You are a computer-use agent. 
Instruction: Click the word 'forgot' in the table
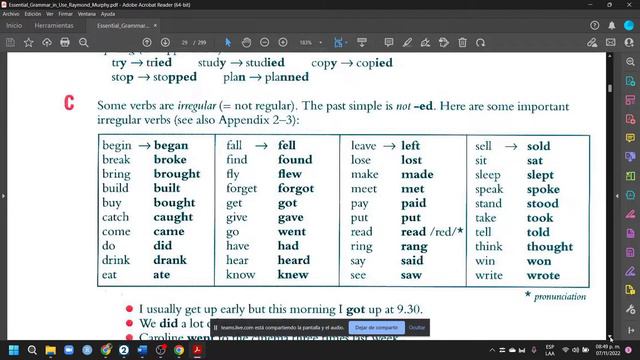[296, 189]
